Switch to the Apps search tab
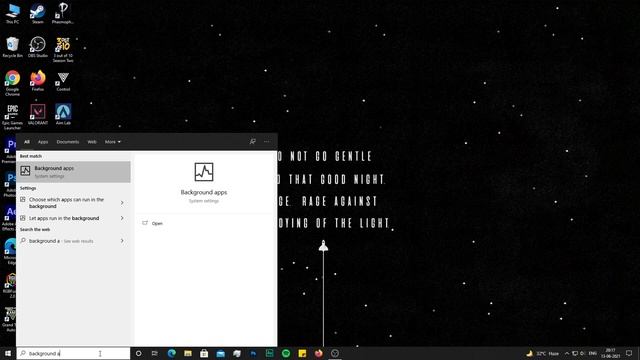The width and height of the screenshot is (640, 360). click(x=43, y=142)
